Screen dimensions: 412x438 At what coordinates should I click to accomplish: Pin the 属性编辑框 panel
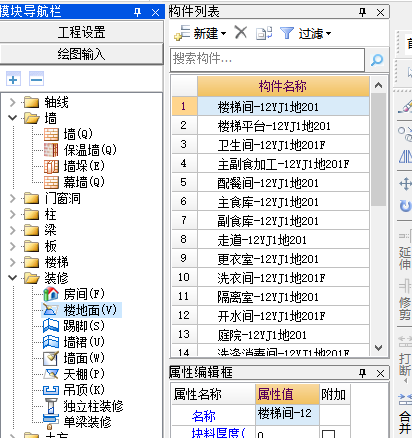click(362, 373)
